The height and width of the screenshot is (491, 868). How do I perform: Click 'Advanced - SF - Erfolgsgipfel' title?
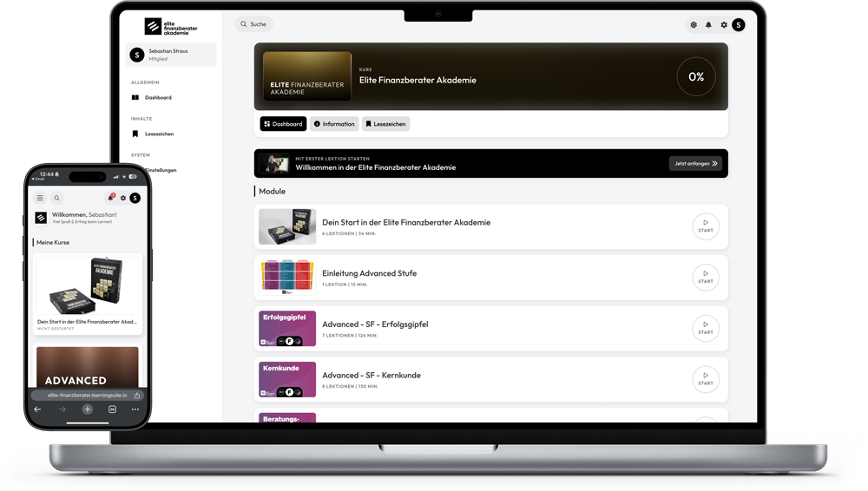[x=375, y=324]
